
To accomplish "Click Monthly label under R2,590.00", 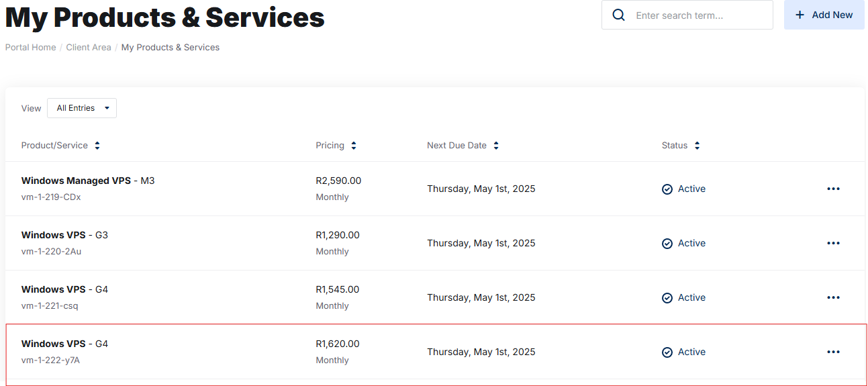I will [332, 197].
